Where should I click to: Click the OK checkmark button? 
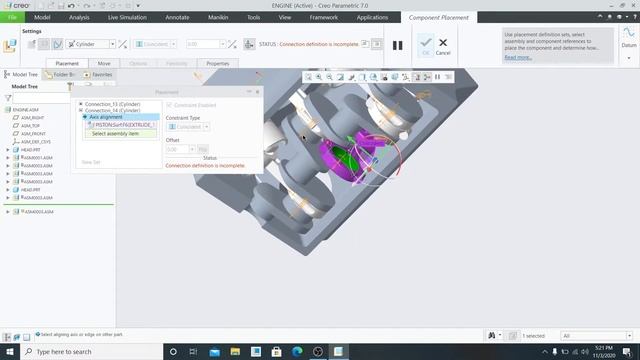[x=426, y=46]
